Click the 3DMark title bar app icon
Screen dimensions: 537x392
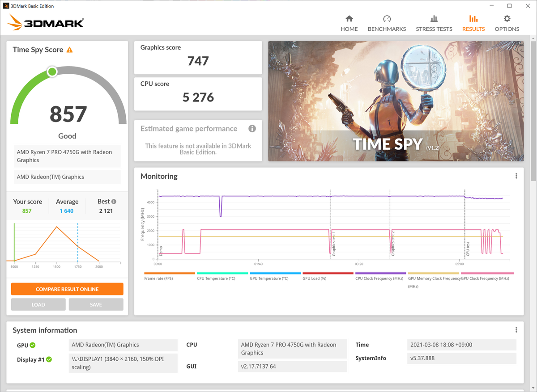click(x=6, y=6)
